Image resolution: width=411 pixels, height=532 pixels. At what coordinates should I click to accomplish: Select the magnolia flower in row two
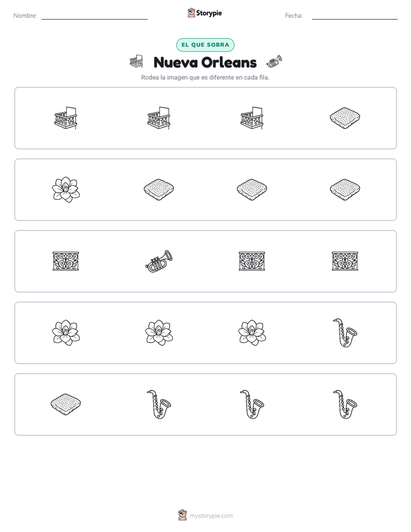tap(66, 189)
